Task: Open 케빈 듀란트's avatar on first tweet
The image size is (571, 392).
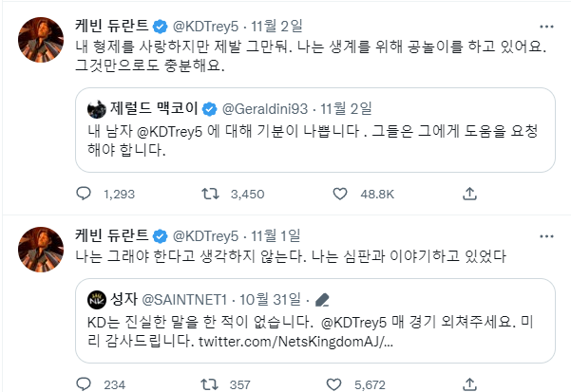Action: click(40, 38)
